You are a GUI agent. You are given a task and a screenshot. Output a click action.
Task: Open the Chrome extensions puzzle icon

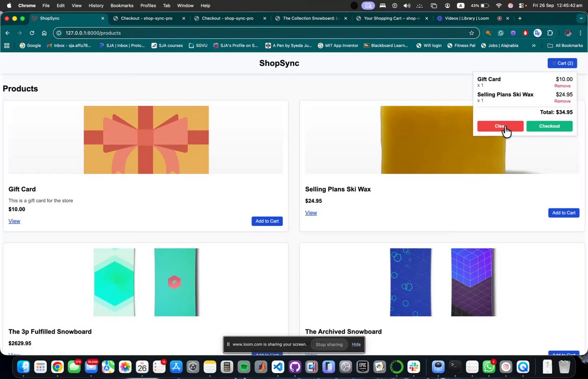pyautogui.click(x=550, y=33)
